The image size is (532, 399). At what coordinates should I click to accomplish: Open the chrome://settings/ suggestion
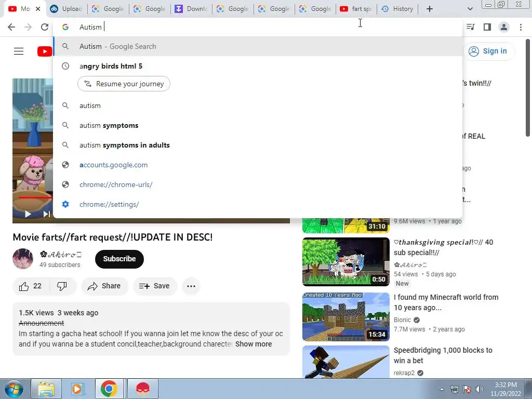(x=258, y=204)
